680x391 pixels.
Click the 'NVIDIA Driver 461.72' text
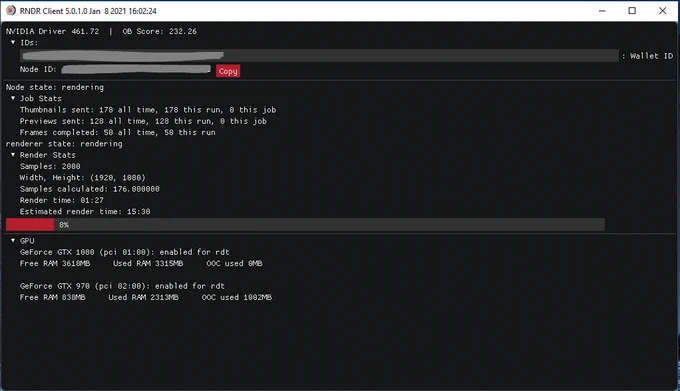point(52,31)
